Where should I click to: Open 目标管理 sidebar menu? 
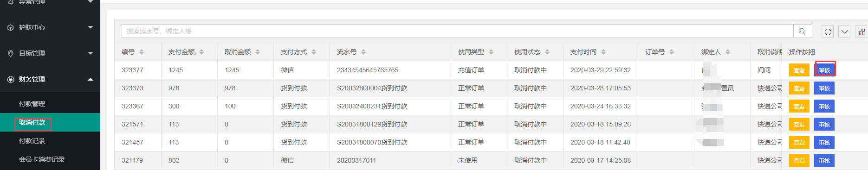[x=50, y=53]
